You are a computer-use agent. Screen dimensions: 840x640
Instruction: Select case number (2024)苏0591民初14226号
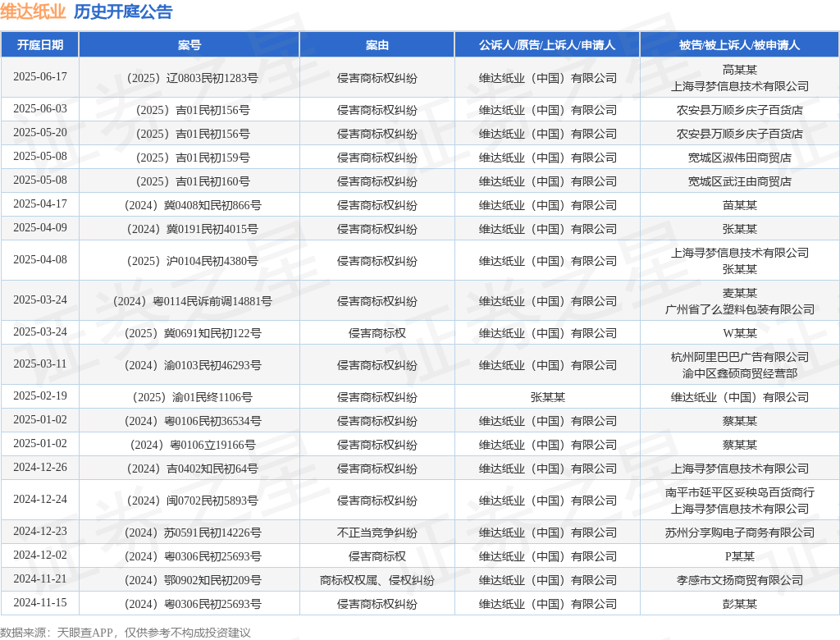[192, 533]
